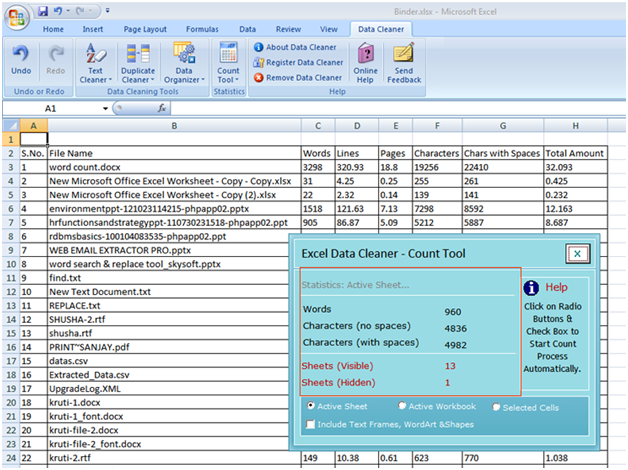
Task: Click the cell with value 3298
Action: (318, 167)
